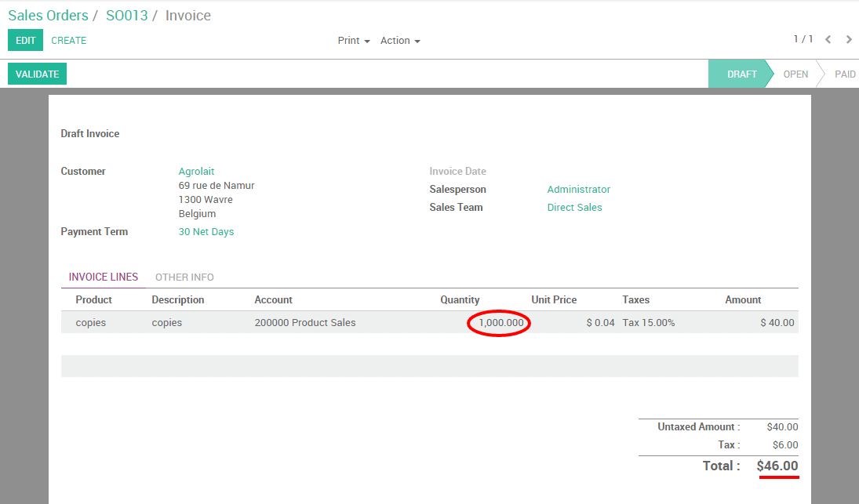859x504 pixels.
Task: Click the next record arrow
Action: [x=849, y=39]
